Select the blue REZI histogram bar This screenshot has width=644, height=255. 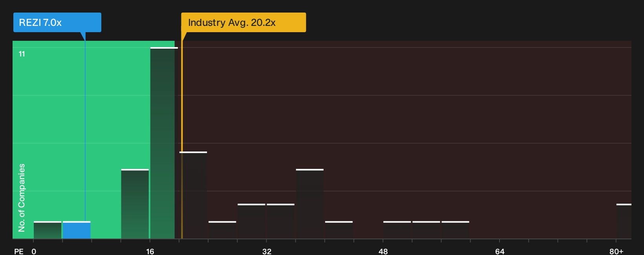click(77, 230)
